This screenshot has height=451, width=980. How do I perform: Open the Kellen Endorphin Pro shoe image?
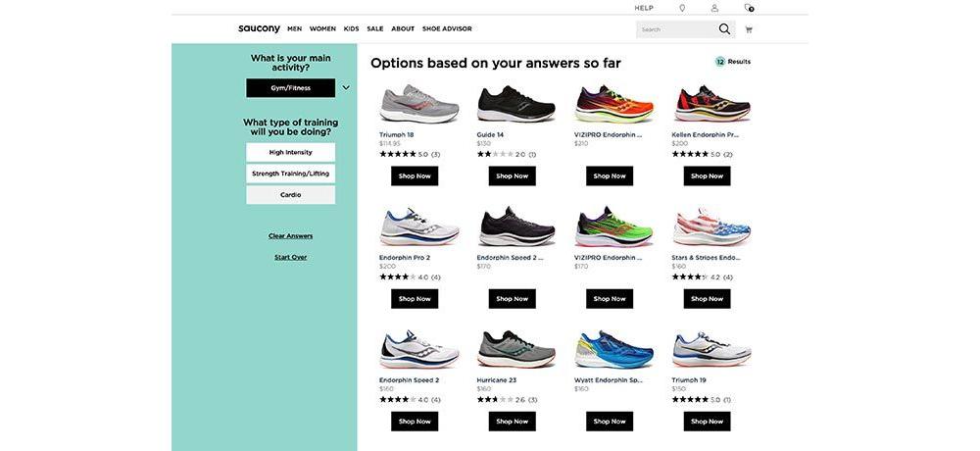(711, 104)
